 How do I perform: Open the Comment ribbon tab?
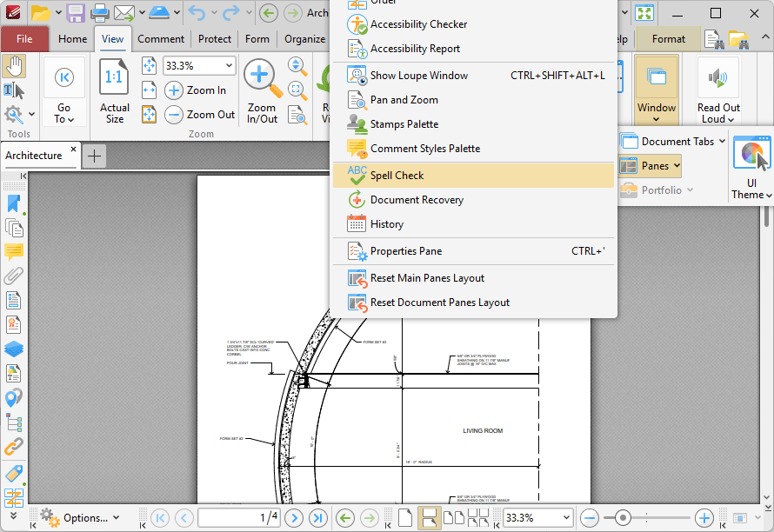160,39
